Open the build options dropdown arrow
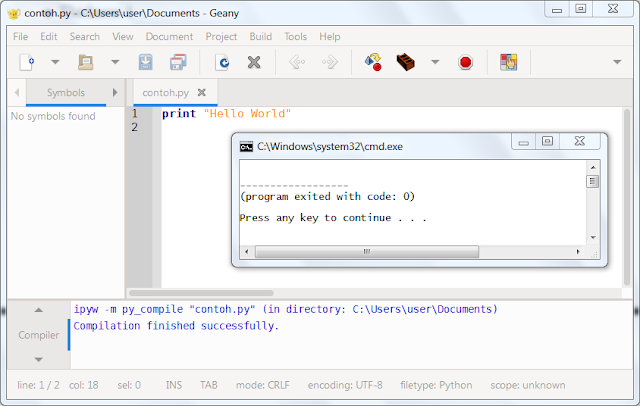Image resolution: width=640 pixels, height=406 pixels. click(x=435, y=62)
